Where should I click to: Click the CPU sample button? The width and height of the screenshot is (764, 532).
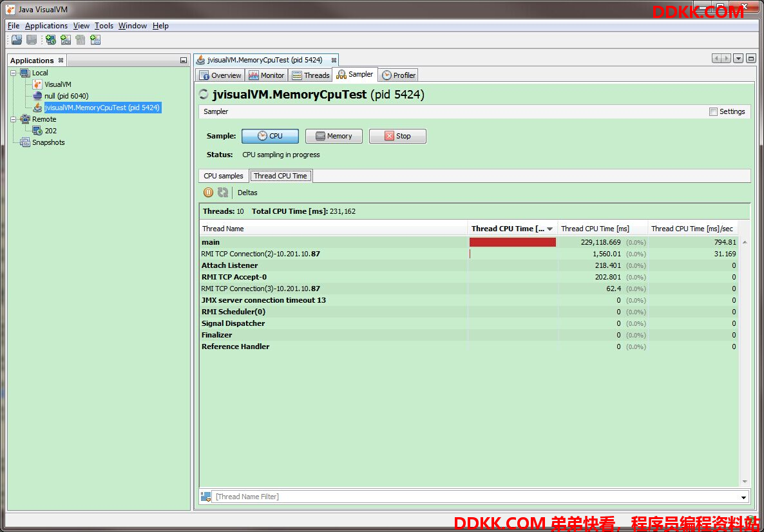point(270,137)
